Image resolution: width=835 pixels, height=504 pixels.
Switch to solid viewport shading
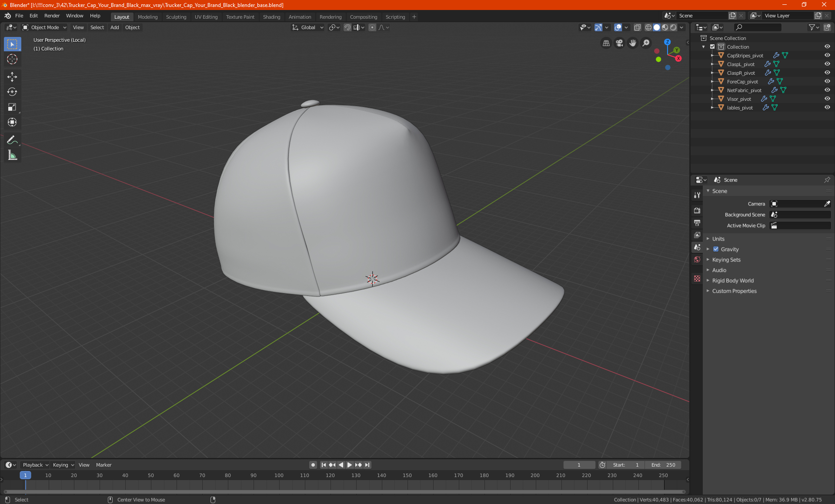(x=657, y=27)
